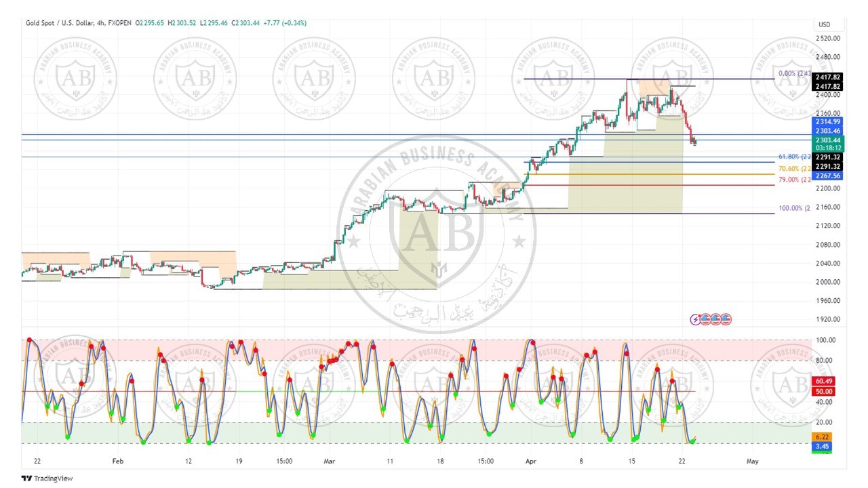The image size is (868, 488).
Task: Click the red 60.49 oscillator value tag
Action: pyautogui.click(x=824, y=382)
